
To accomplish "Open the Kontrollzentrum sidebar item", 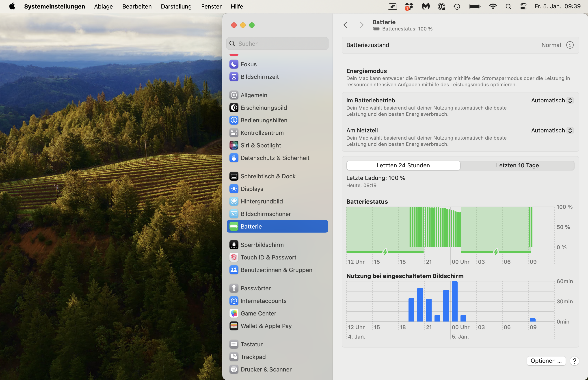I will pyautogui.click(x=262, y=133).
